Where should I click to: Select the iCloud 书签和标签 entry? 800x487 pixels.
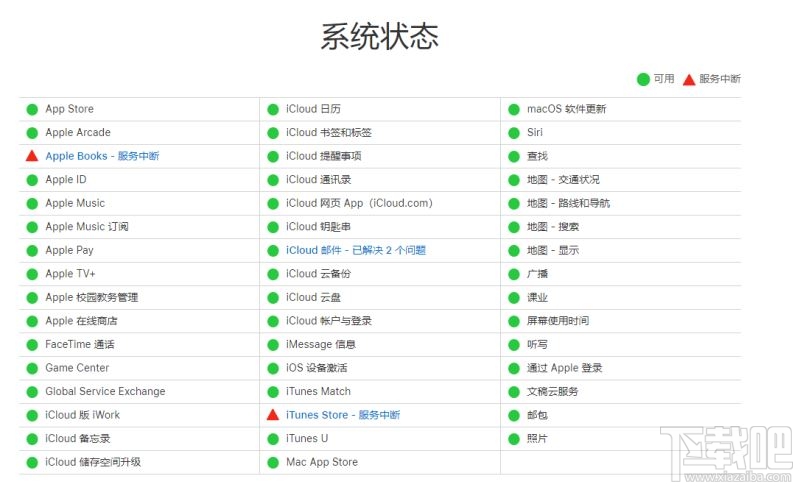(x=329, y=133)
